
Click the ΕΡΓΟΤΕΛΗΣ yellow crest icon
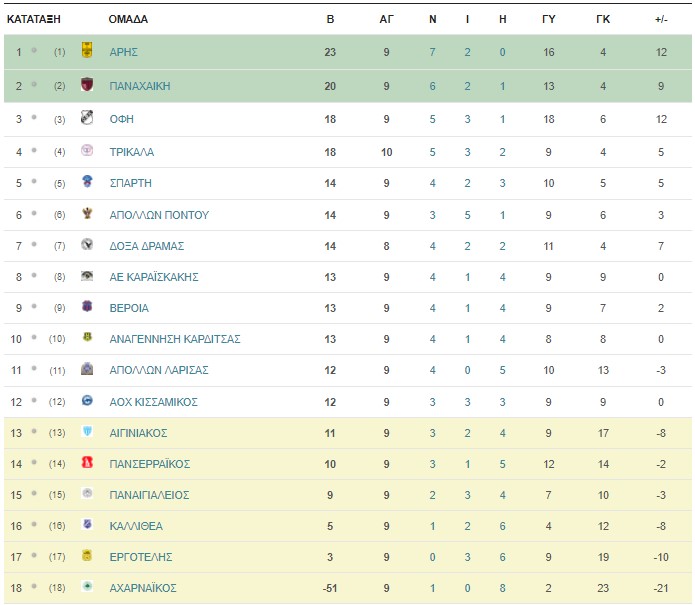87,555
